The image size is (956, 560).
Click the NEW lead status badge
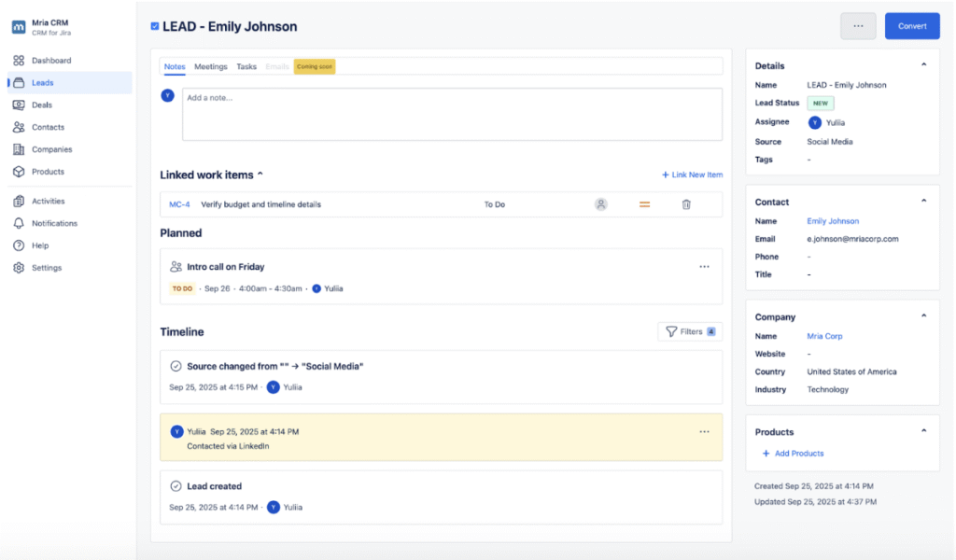point(820,103)
